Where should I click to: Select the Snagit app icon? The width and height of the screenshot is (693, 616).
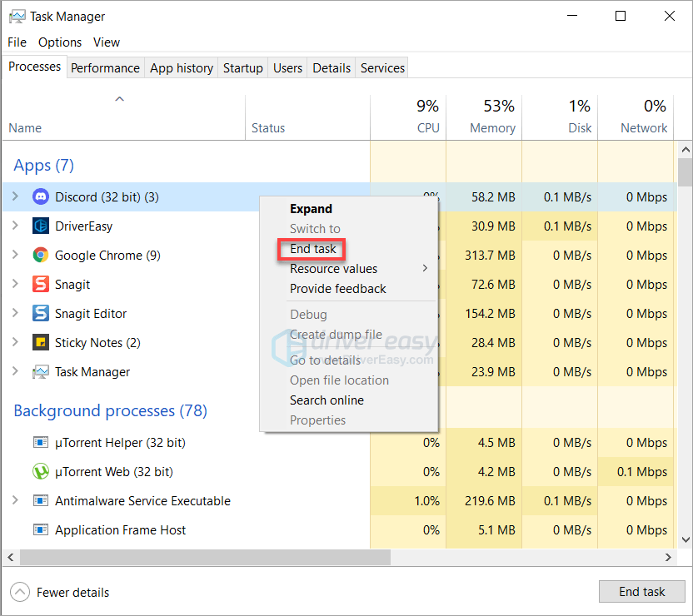(41, 285)
